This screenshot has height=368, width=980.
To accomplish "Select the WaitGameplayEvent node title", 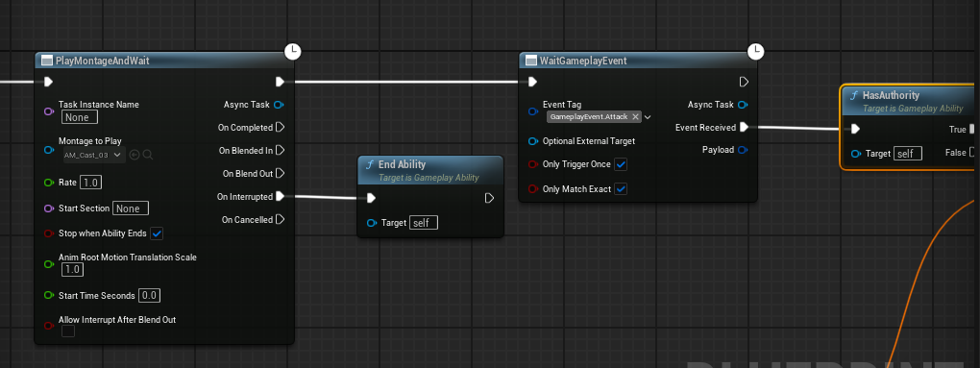I will click(583, 61).
